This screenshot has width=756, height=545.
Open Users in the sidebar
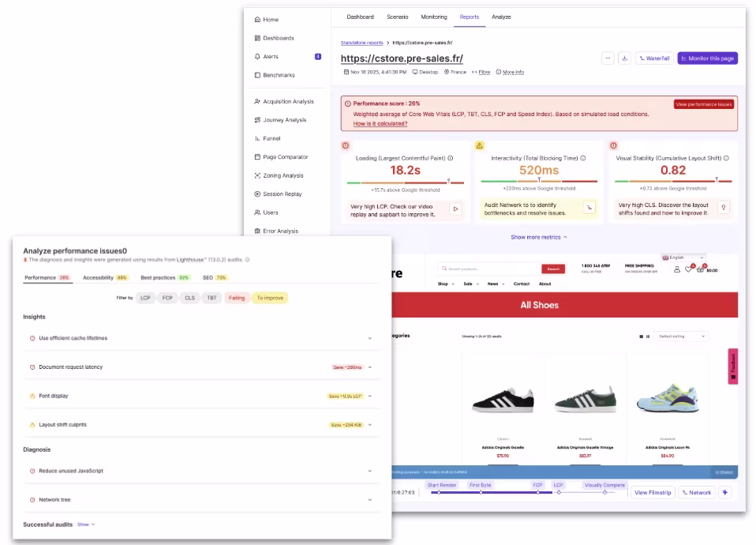coord(267,212)
